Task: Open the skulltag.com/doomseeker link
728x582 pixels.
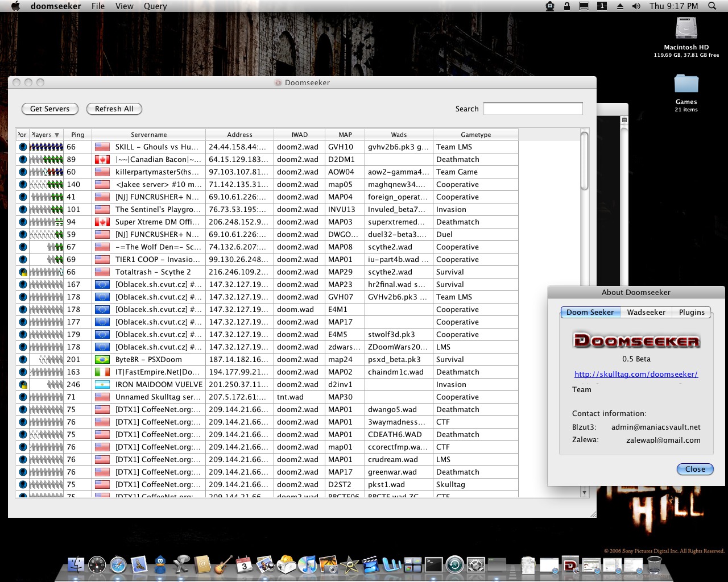Action: tap(636, 374)
